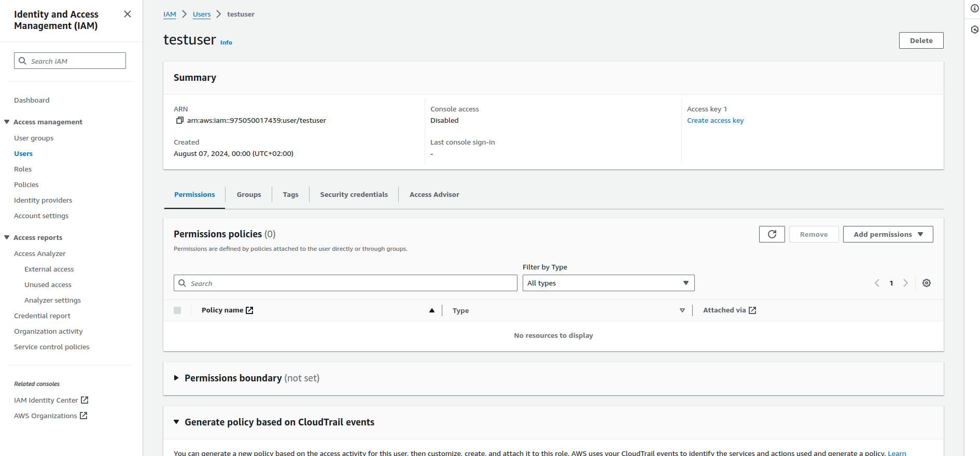The height and width of the screenshot is (456, 980).
Task: Open the Security credentials tab
Action: pyautogui.click(x=354, y=195)
